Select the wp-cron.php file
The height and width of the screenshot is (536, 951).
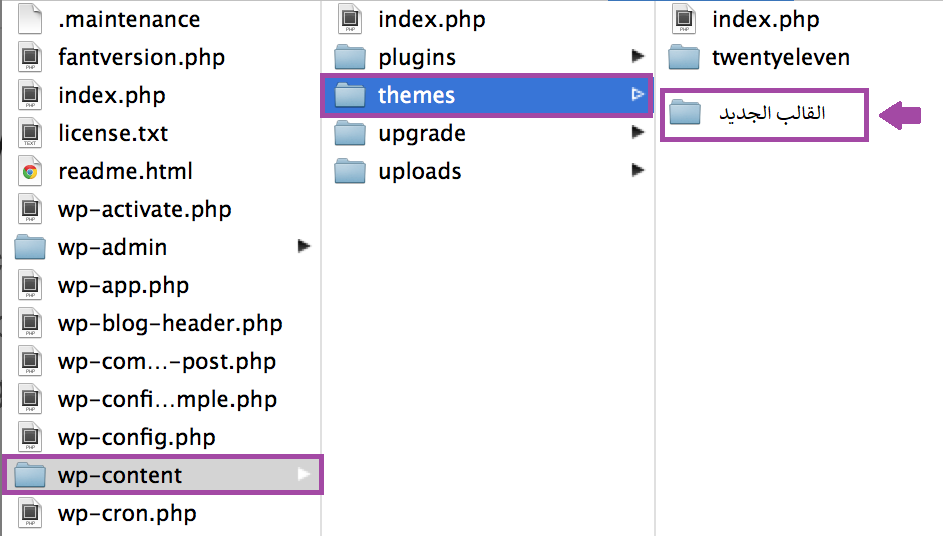(127, 513)
